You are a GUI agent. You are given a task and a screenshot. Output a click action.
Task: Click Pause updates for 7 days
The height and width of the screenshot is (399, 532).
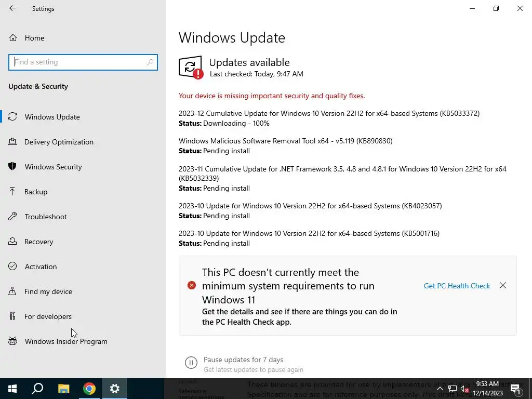[x=243, y=360]
